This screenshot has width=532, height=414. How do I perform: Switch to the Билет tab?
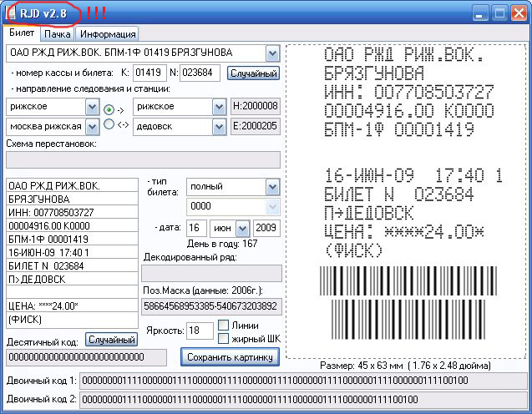coord(22,33)
